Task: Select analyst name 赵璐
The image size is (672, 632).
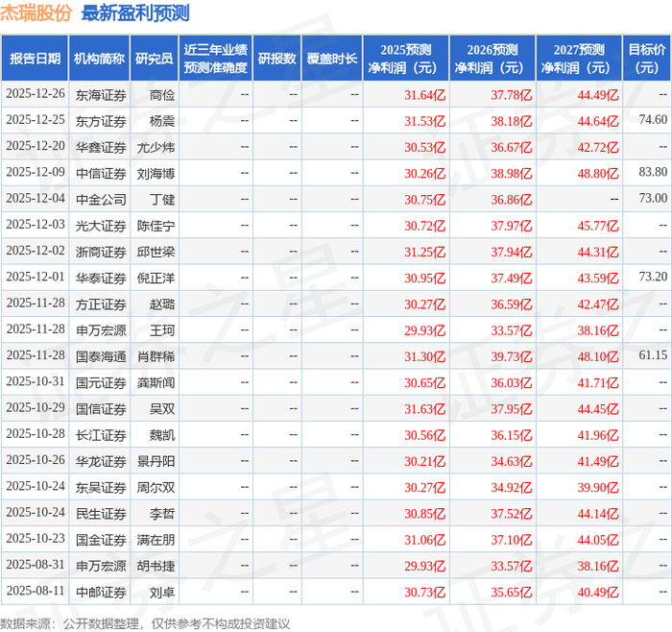Action: tap(162, 304)
